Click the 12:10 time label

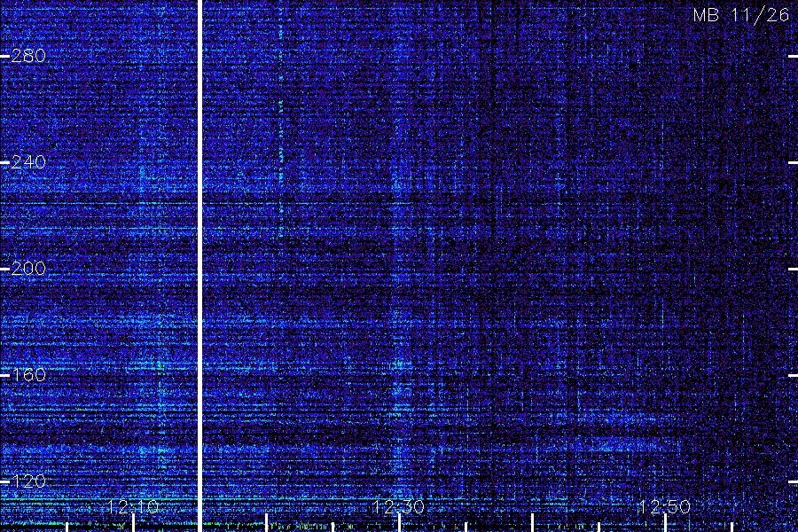tap(133, 506)
